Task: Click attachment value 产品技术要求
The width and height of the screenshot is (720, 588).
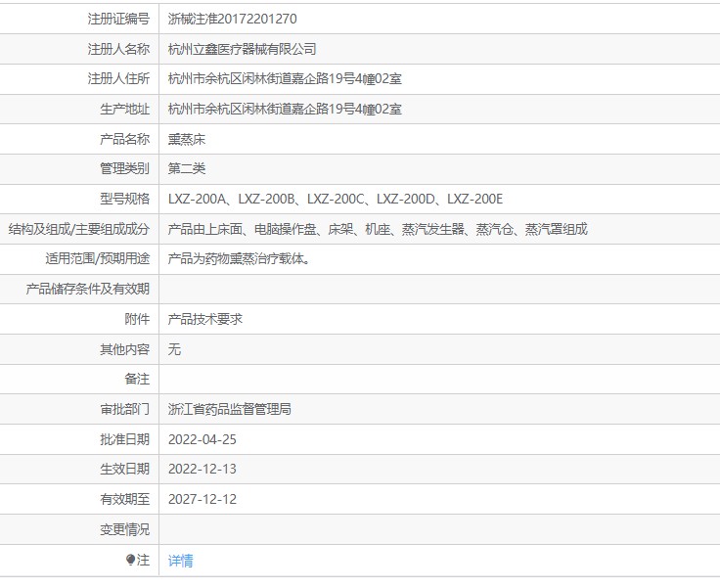Action: tap(204, 319)
